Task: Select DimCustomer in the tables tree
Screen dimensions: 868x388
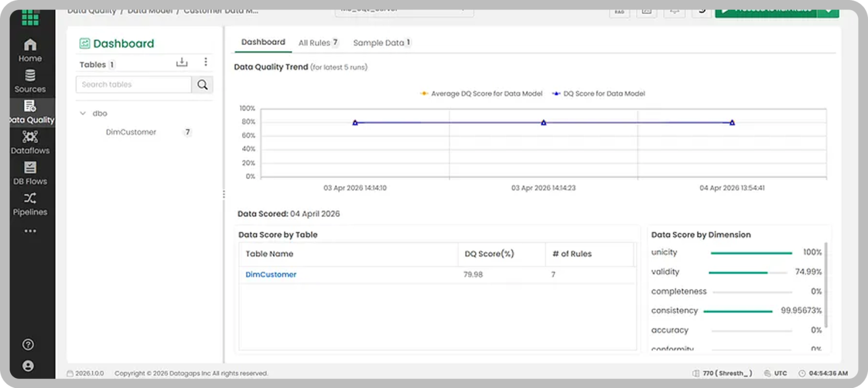Action: [131, 132]
